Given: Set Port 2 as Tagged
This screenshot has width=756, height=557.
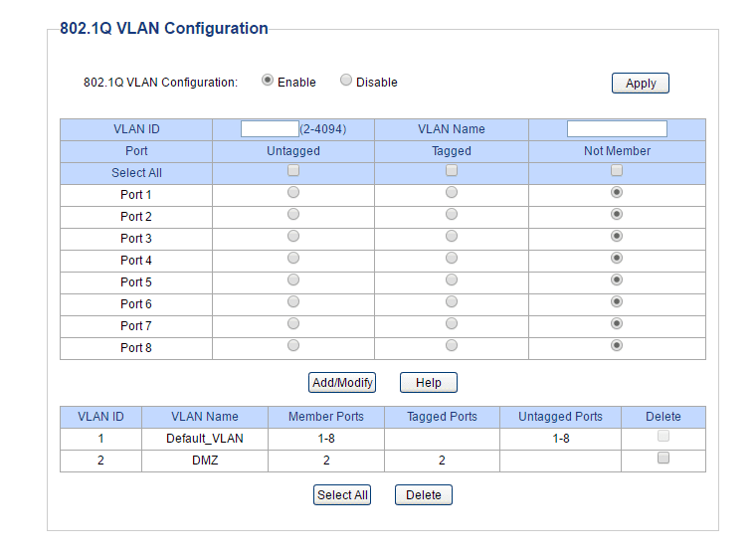Looking at the screenshot, I should [452, 214].
